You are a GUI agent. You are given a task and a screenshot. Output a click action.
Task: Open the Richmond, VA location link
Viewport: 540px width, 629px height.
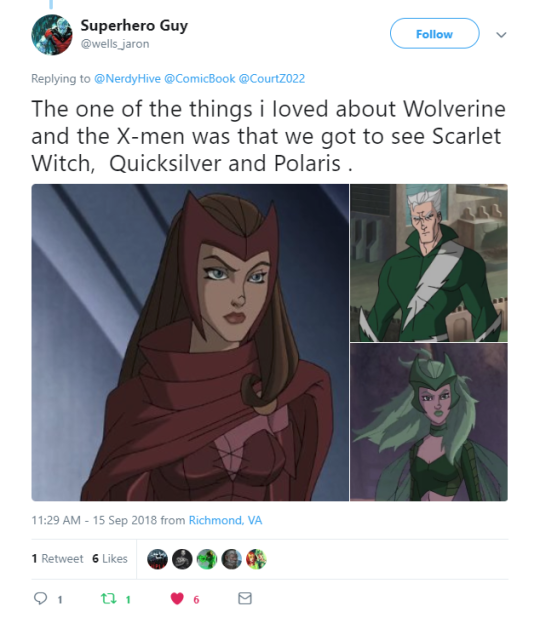pos(225,520)
